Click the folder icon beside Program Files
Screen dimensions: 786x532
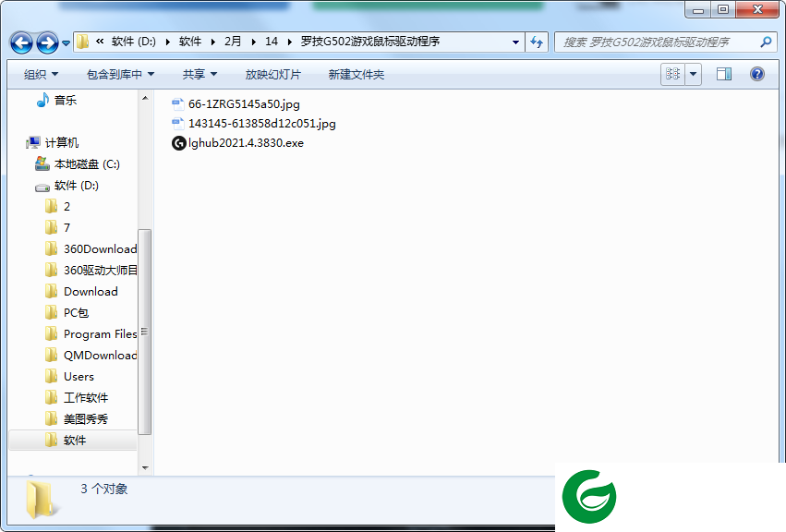click(x=51, y=333)
